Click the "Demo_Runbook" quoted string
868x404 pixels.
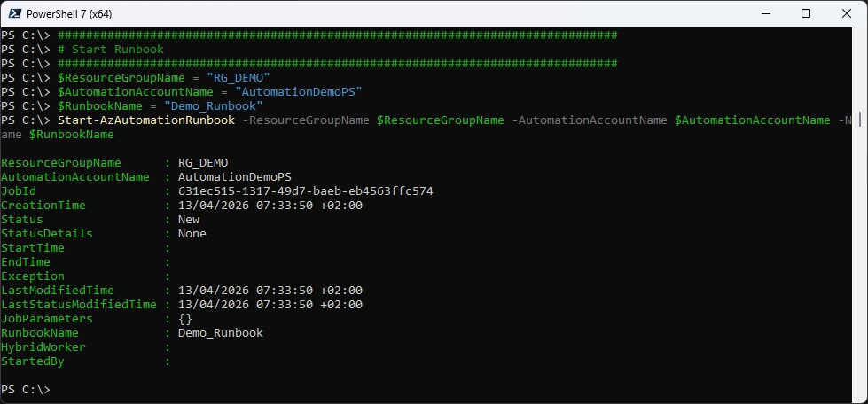(x=214, y=106)
